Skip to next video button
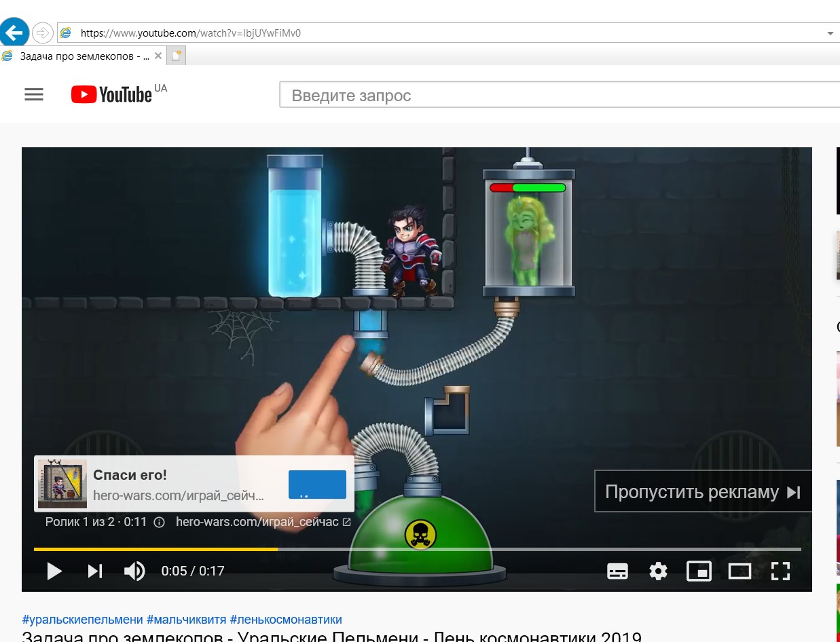 [95, 571]
